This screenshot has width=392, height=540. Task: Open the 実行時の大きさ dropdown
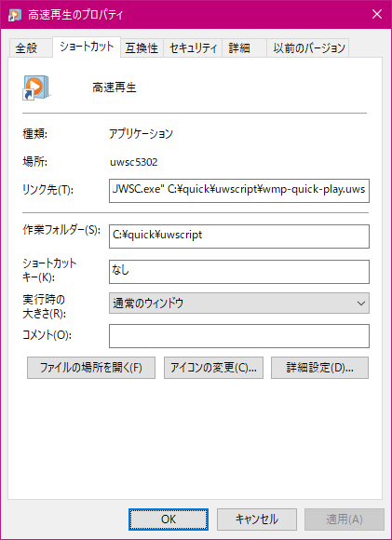[x=239, y=304]
